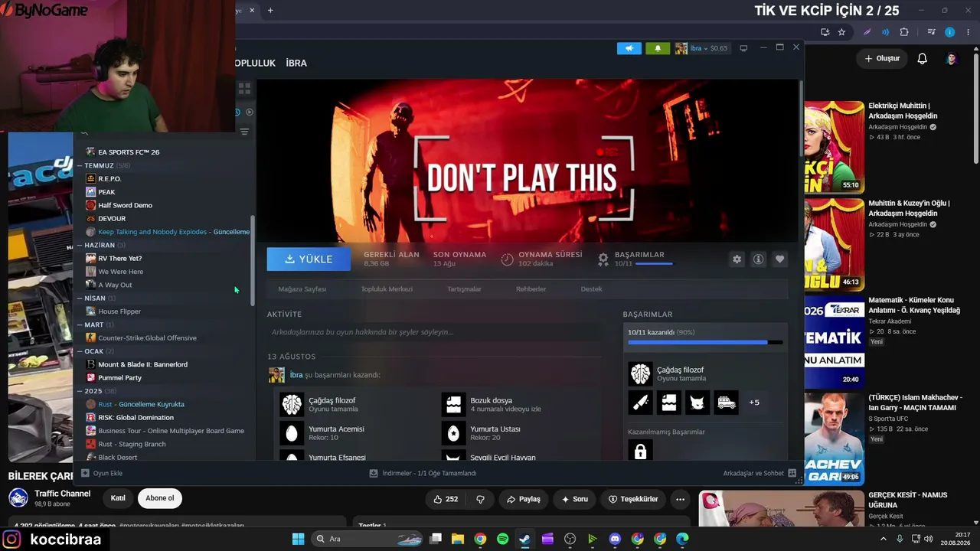The height and width of the screenshot is (551, 980).
Task: Open Spotify from the taskbar
Action: pos(502,539)
